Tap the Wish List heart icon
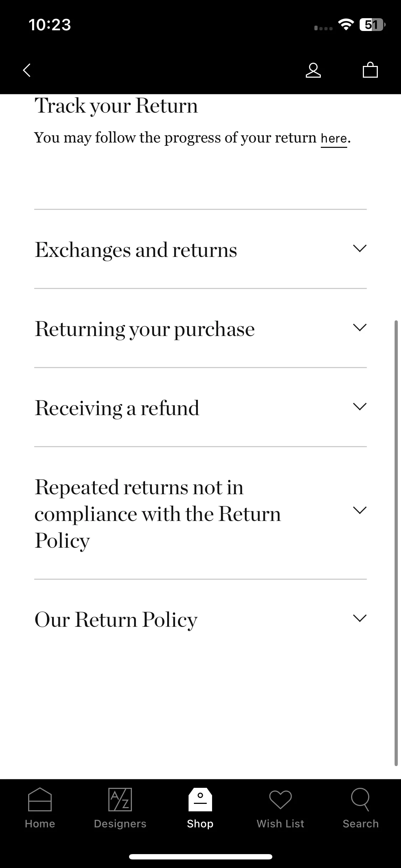401x868 pixels. (x=281, y=800)
